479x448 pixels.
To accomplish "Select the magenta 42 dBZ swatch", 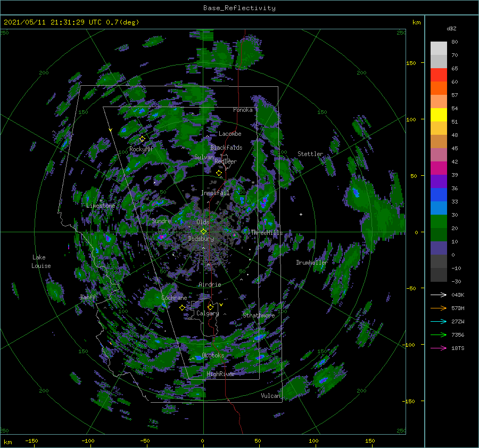I will click(439, 168).
